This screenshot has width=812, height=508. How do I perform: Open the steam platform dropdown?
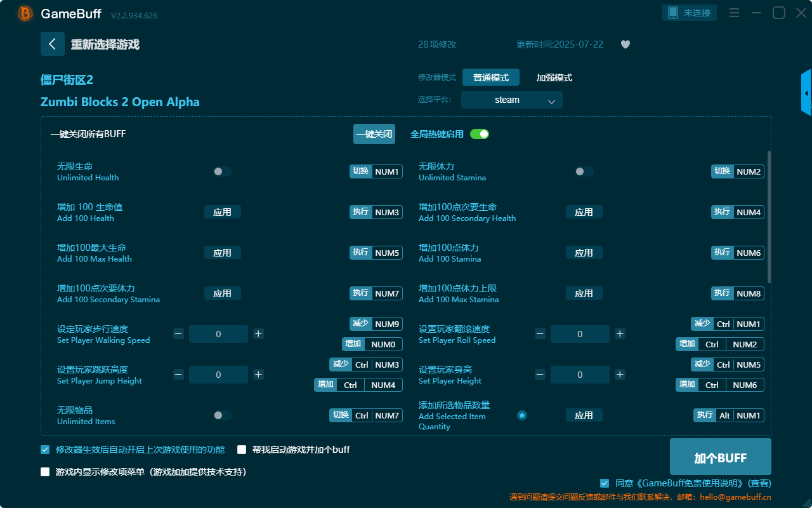[x=512, y=100]
